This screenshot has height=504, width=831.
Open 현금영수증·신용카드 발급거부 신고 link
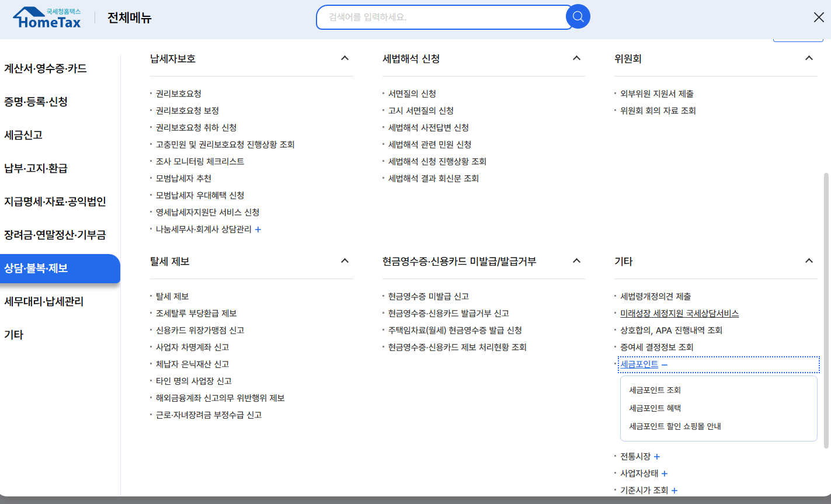448,313
